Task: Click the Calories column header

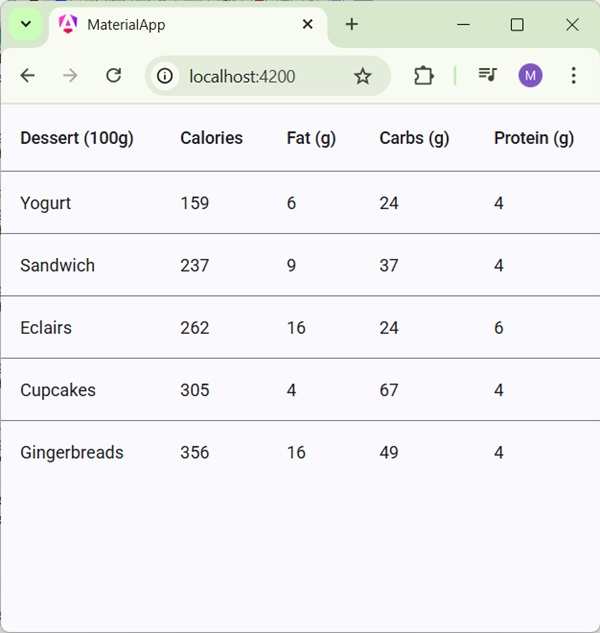Action: tap(211, 138)
